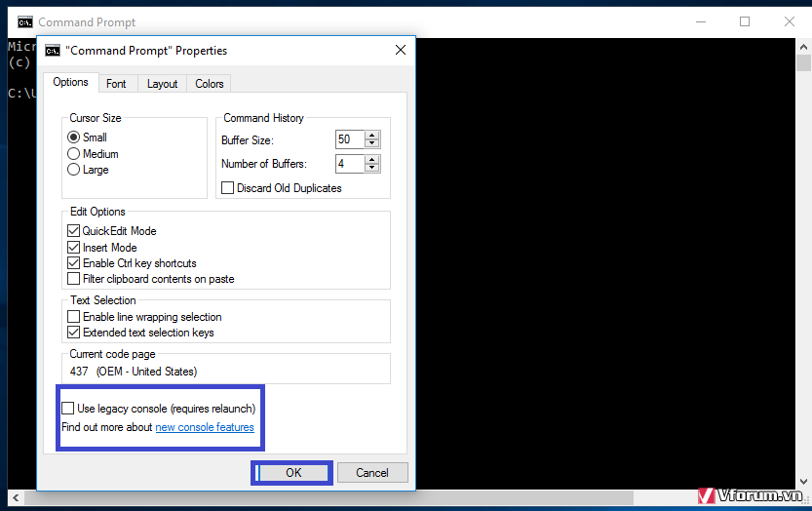Switch to the Options tab
812x511 pixels.
(x=70, y=82)
